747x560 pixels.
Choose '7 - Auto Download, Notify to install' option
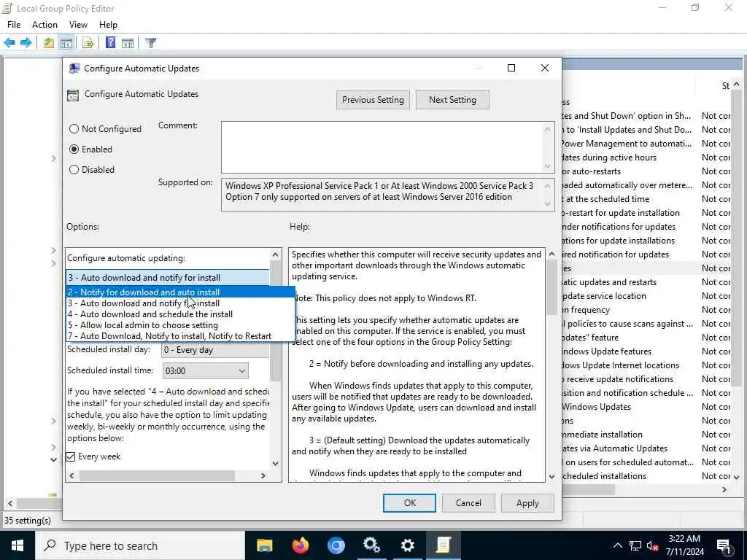(x=180, y=335)
